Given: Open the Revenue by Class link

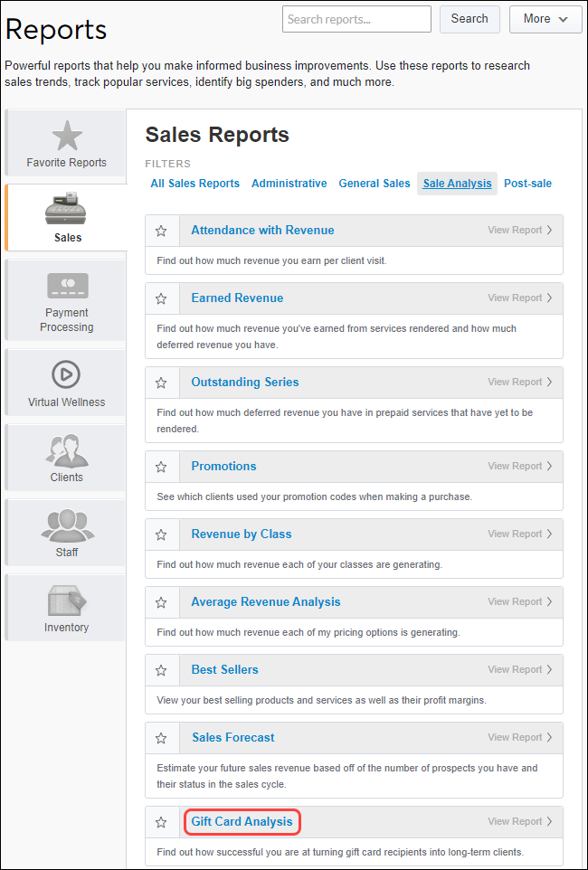Looking at the screenshot, I should tap(241, 534).
